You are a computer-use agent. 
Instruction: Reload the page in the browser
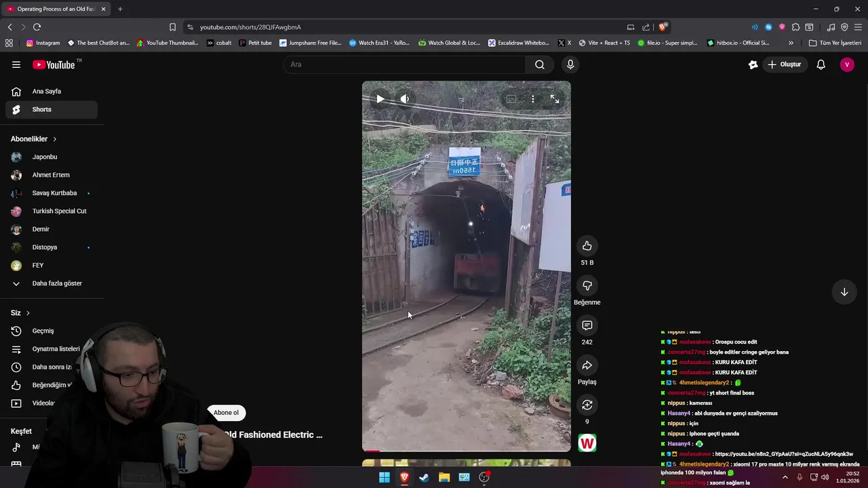pyautogui.click(x=37, y=27)
